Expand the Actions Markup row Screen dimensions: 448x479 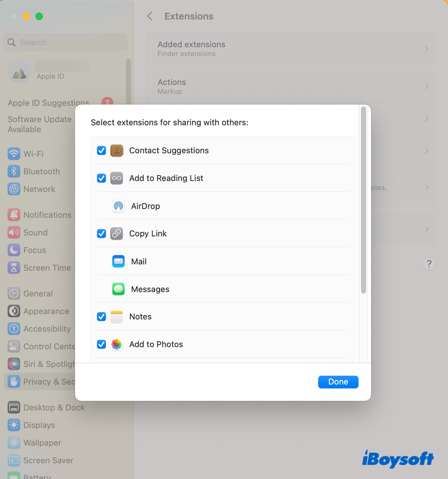pos(427,86)
